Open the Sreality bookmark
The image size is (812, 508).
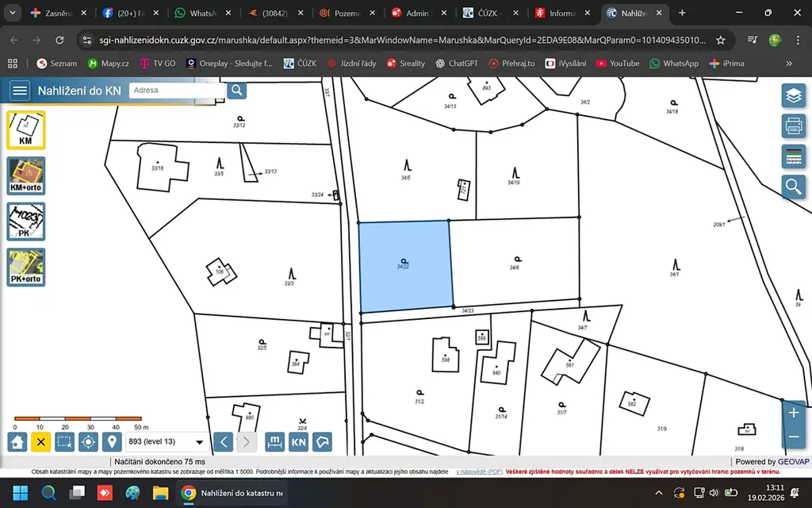point(406,63)
